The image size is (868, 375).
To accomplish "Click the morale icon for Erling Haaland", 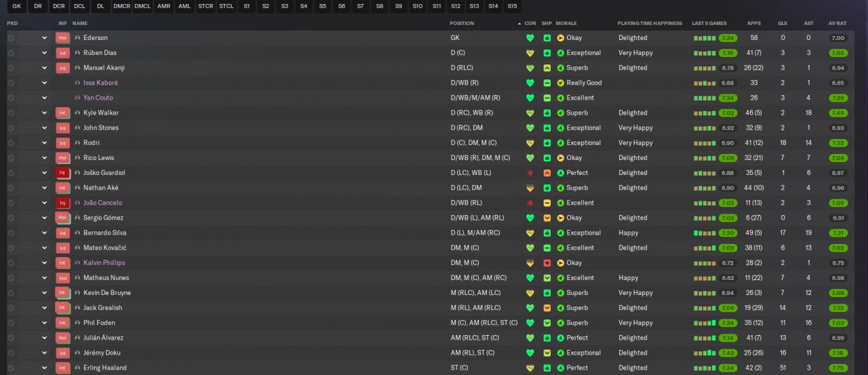I will [x=561, y=368].
